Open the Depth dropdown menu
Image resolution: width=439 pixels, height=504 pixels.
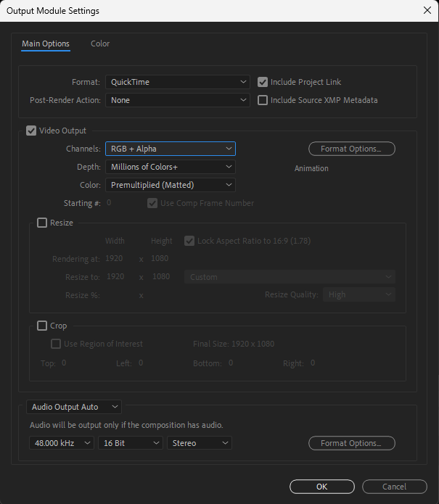coord(170,167)
